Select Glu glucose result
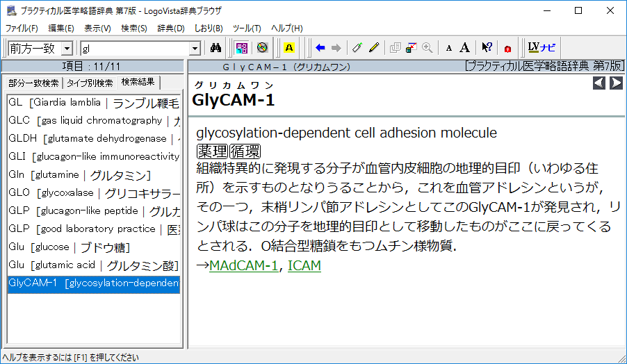The height and width of the screenshot is (364, 627). [x=94, y=247]
